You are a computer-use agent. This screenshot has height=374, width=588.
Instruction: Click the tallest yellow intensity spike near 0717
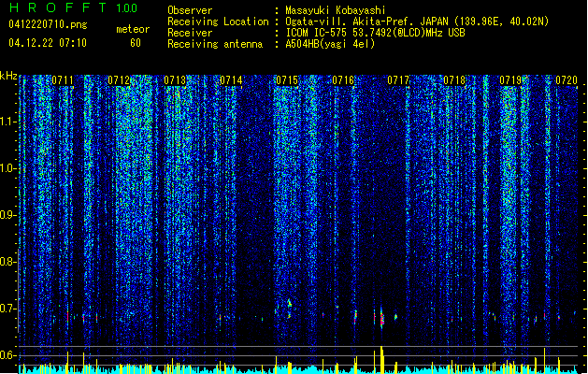pyautogui.click(x=382, y=359)
